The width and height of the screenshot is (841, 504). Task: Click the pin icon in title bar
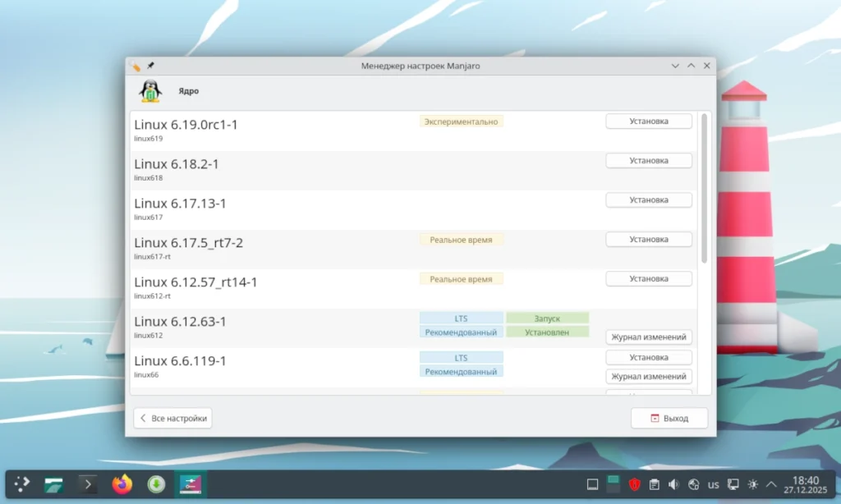point(151,66)
